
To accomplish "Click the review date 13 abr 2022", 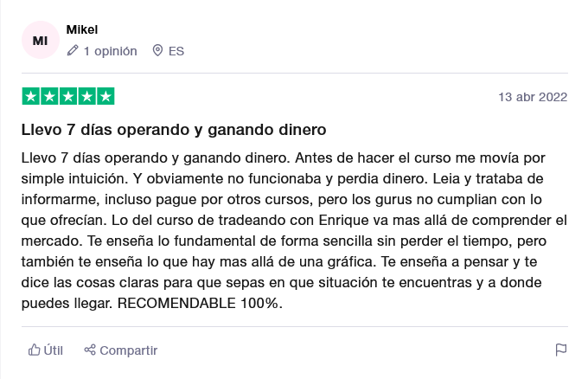I will coord(533,97).
